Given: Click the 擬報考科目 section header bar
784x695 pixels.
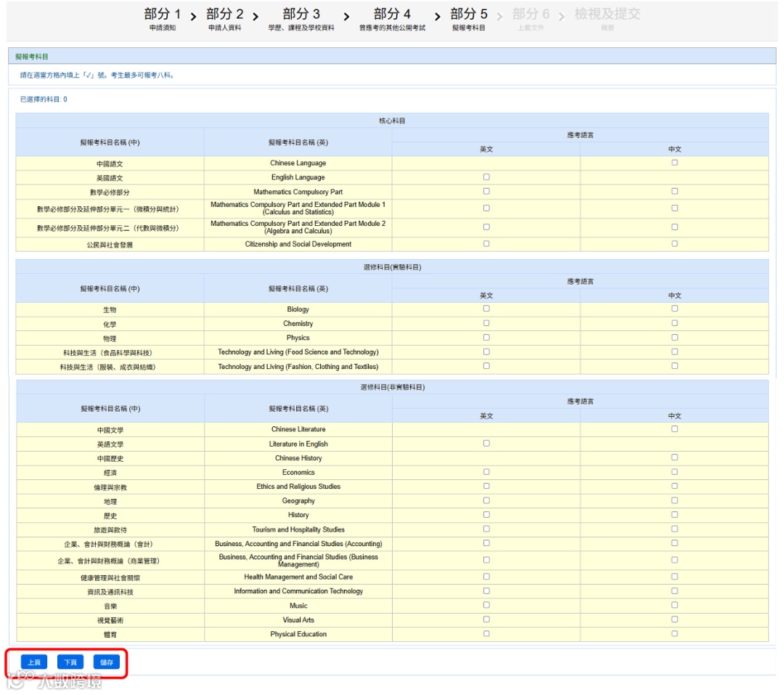Looking at the screenshot, I should (x=392, y=56).
